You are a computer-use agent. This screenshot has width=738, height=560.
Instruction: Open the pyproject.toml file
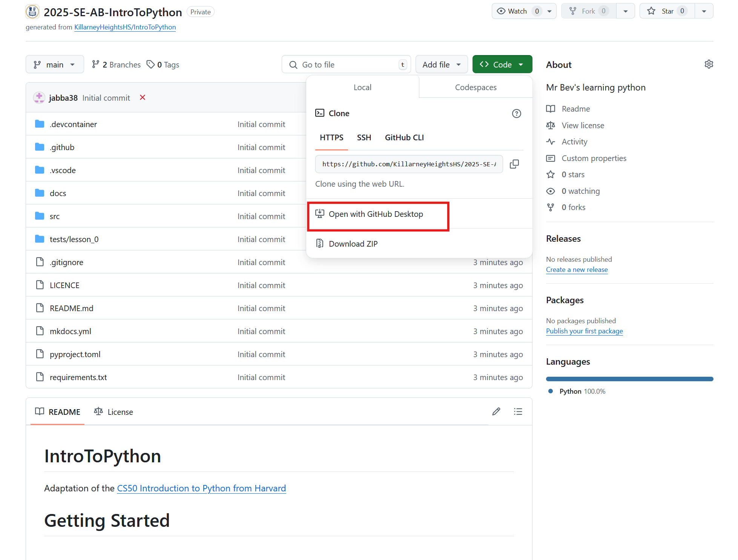pyautogui.click(x=75, y=354)
